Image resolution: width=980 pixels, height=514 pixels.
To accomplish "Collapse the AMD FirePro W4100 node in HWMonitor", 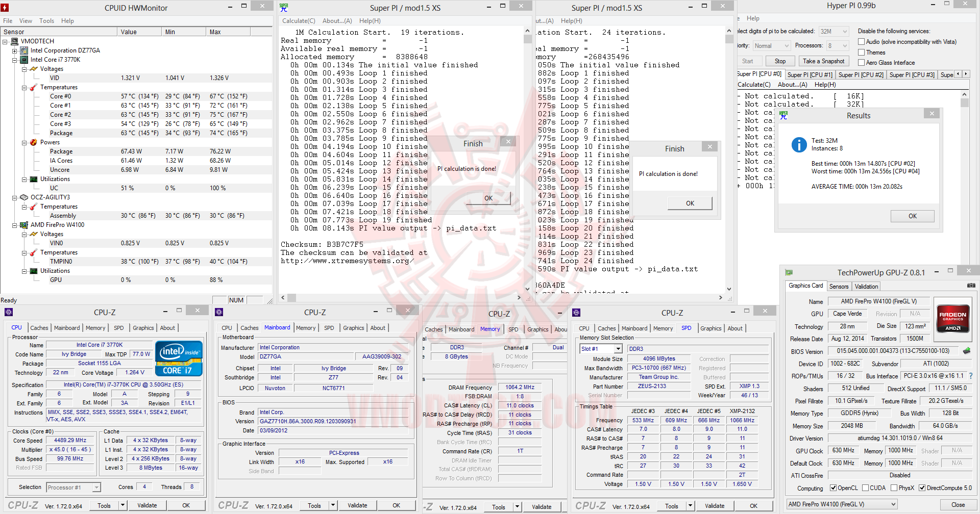I will 14,225.
